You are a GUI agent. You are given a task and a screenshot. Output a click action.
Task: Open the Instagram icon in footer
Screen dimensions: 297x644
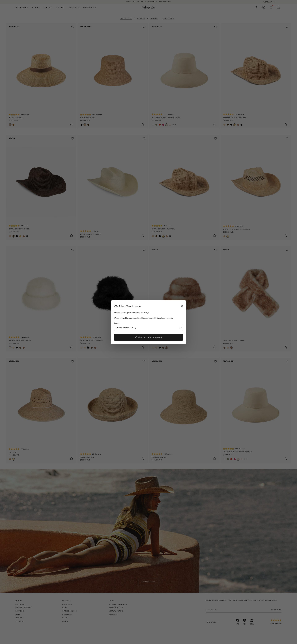click(252, 620)
